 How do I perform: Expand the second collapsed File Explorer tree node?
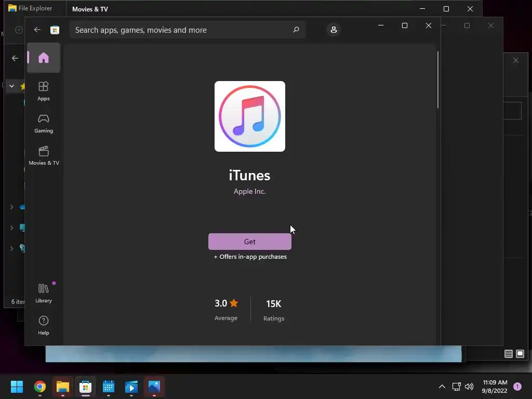coord(11,228)
